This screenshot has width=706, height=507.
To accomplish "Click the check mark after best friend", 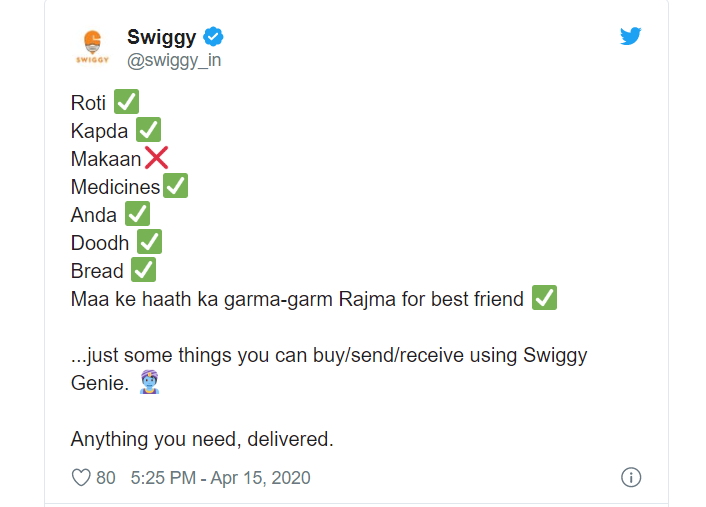I will click(544, 298).
